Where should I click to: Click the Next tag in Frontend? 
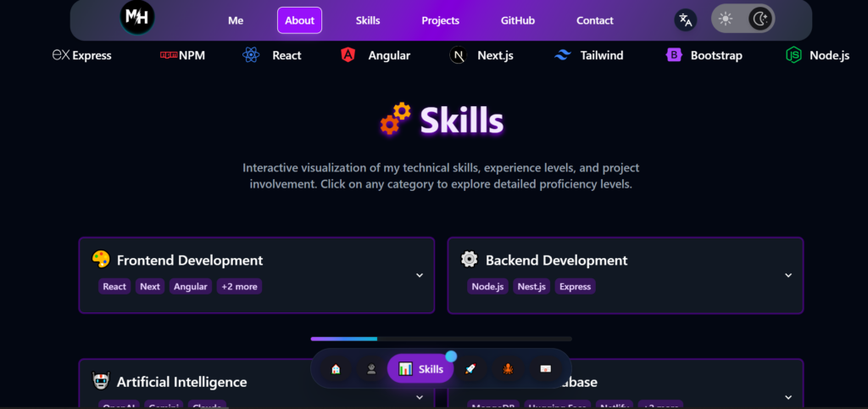(150, 287)
